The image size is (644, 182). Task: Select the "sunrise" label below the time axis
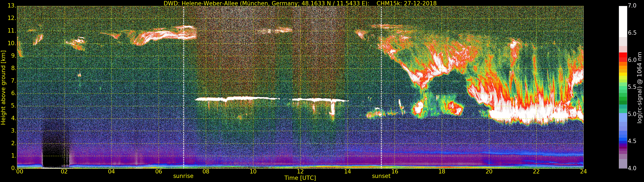183,176
